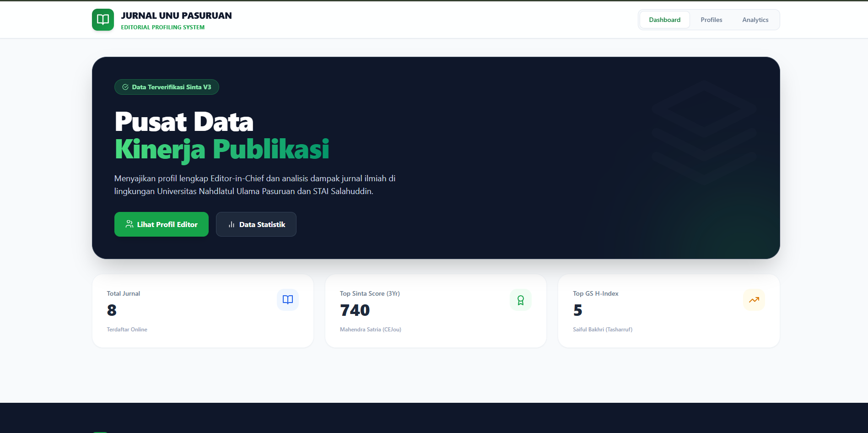This screenshot has width=868, height=433.
Task: Click Saiful Bakhri (Tasharruf) text
Action: pos(603,330)
